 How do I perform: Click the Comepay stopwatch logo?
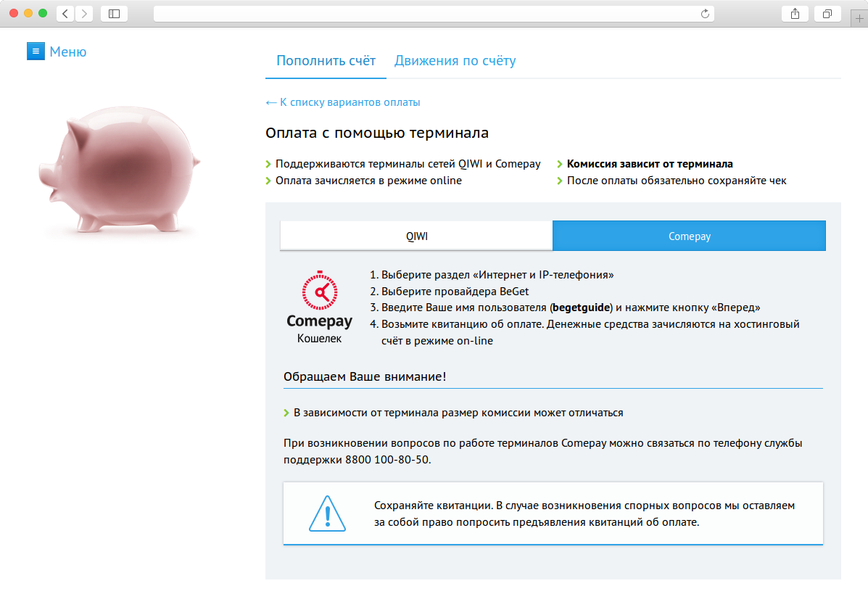click(319, 291)
